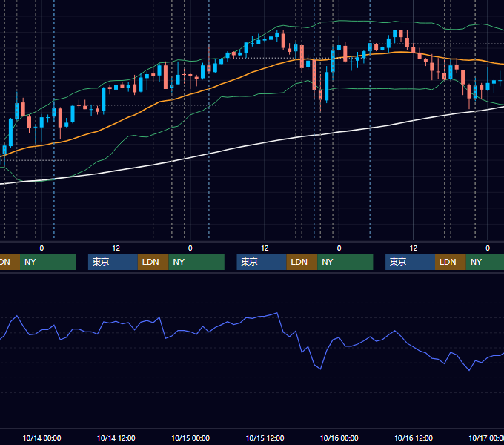Click the 12 hour label above 10/16 12:00
The height and width of the screenshot is (445, 504).
tap(414, 248)
